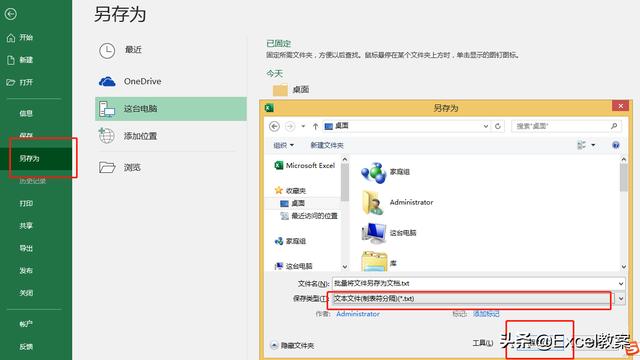Choose 发布 in the sidebar
Image resolution: width=640 pixels, height=360 pixels.
tap(26, 271)
